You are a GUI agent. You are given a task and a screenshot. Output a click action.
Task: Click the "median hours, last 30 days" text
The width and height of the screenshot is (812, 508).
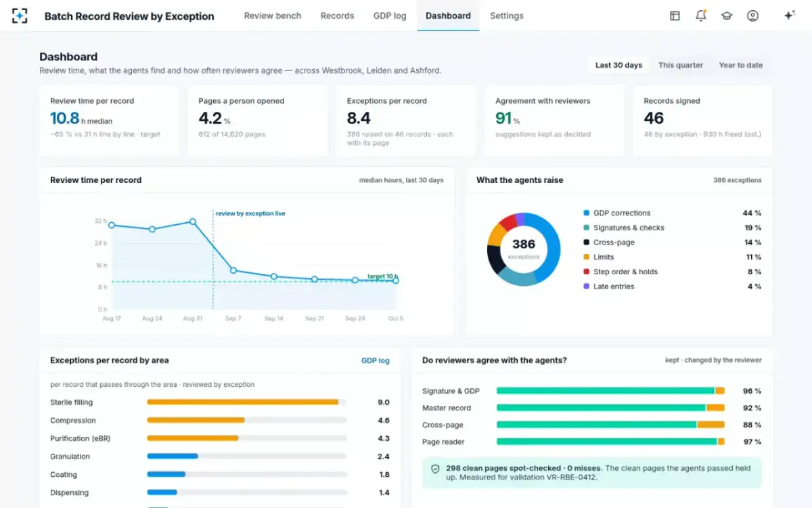coord(401,180)
